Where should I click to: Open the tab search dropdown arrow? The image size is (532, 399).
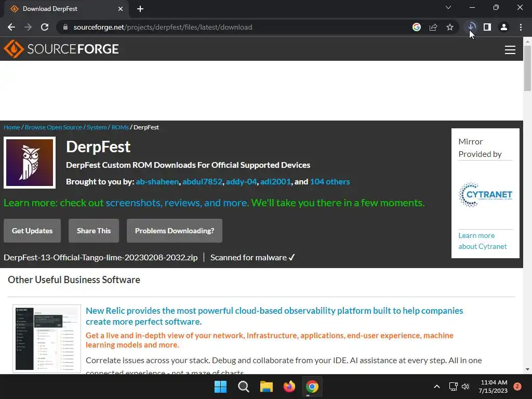448,7
